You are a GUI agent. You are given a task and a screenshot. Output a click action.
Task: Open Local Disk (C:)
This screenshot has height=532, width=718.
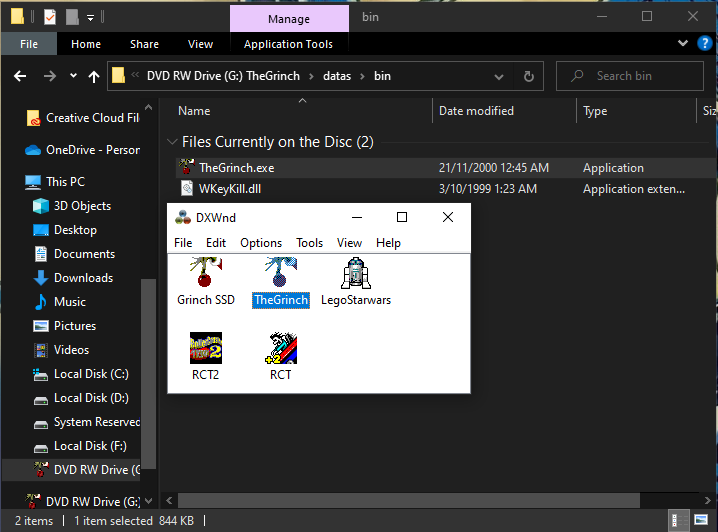(x=81, y=374)
